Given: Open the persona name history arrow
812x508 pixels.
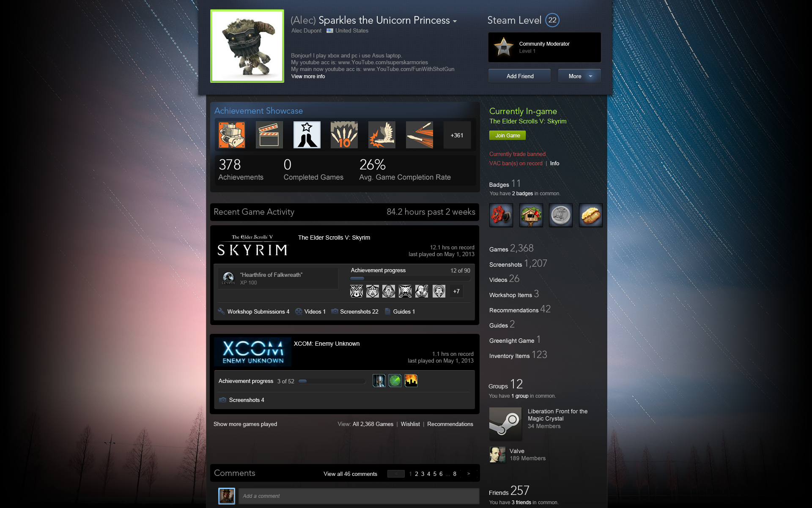Looking at the screenshot, I should 455,21.
